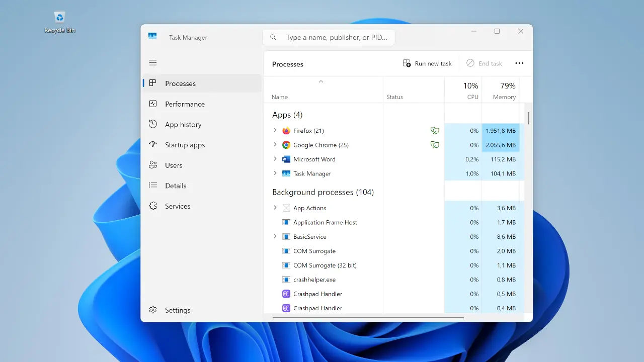Click the BasicService process icon
Image resolution: width=644 pixels, height=362 pixels.
point(286,237)
